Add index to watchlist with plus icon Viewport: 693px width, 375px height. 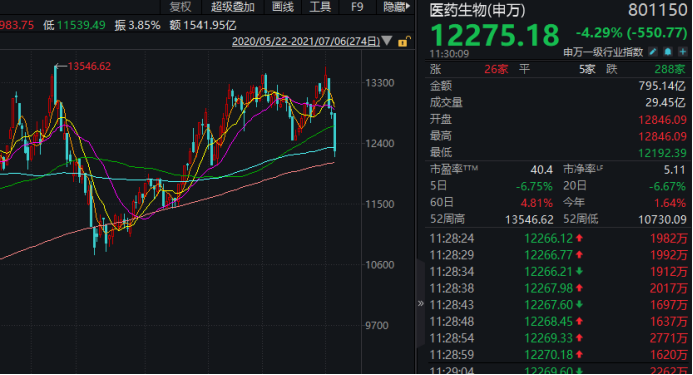point(682,52)
